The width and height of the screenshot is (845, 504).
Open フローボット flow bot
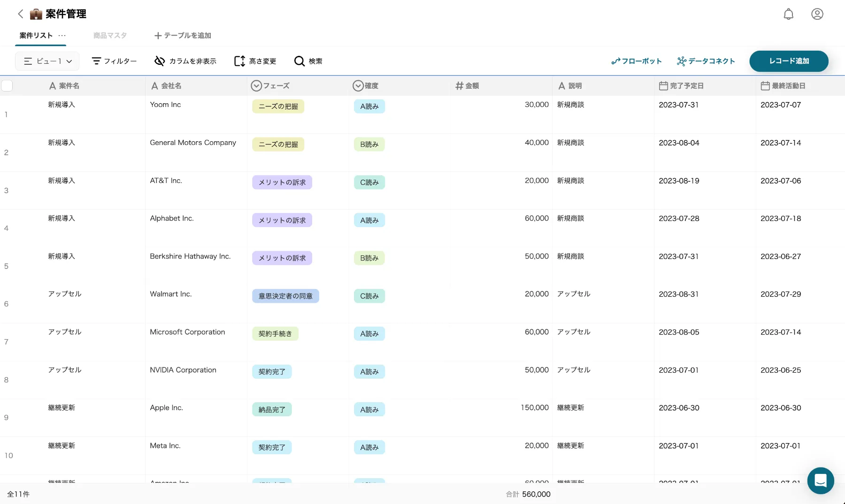point(636,61)
